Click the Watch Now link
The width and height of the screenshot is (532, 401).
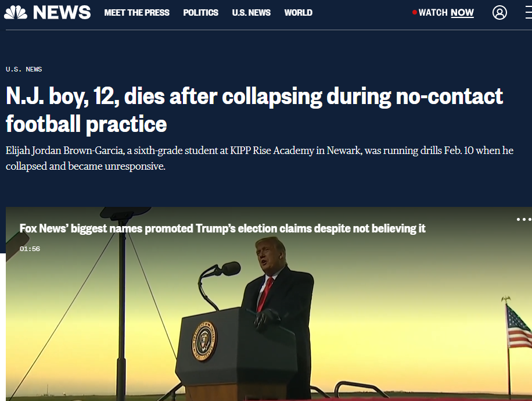pyautogui.click(x=446, y=13)
